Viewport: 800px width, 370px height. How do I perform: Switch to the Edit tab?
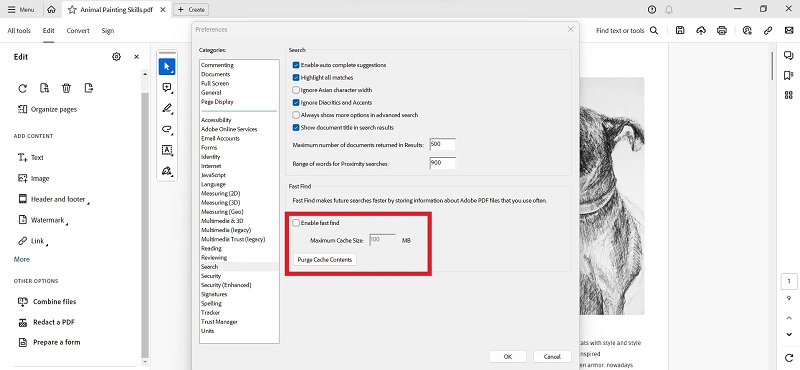tap(48, 31)
